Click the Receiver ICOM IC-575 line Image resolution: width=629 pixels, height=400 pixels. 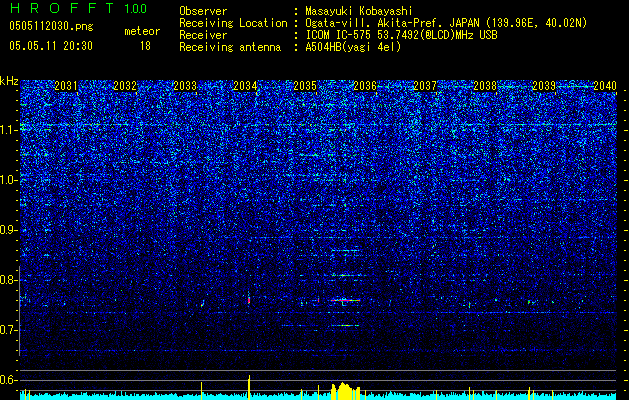pos(401,35)
